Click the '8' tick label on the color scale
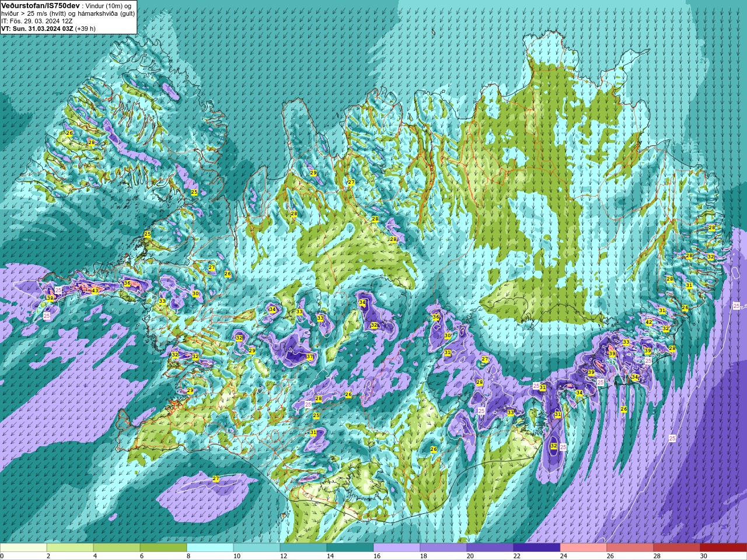 click(189, 556)
